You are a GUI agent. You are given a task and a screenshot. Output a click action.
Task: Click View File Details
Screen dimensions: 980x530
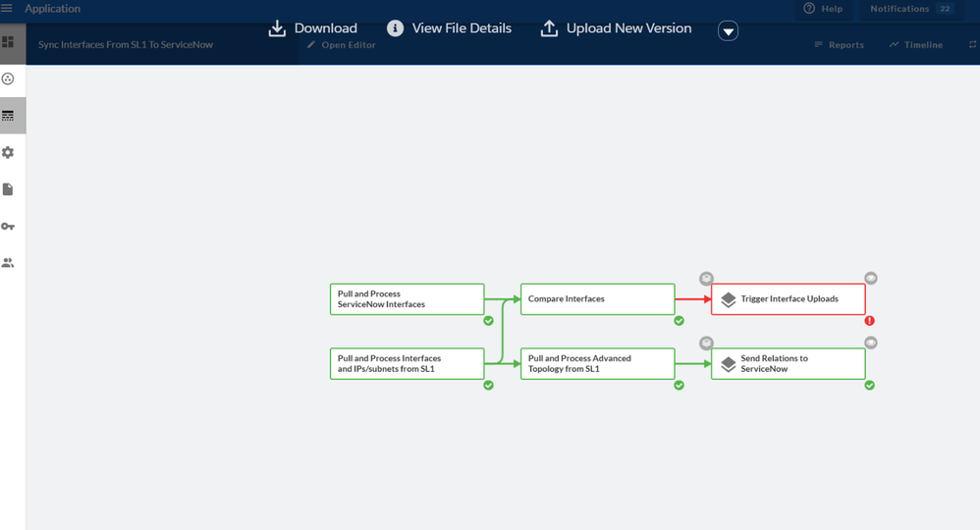click(x=450, y=28)
